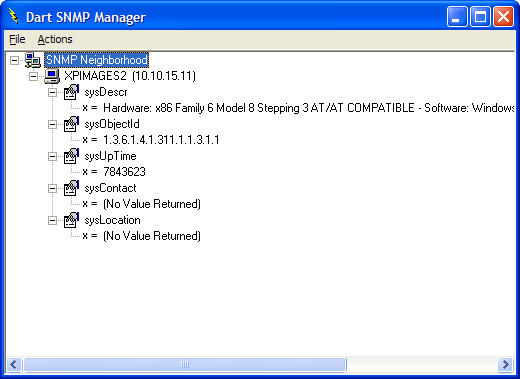Select the sysContact label
Viewport: 520px width, 379px height.
point(110,188)
